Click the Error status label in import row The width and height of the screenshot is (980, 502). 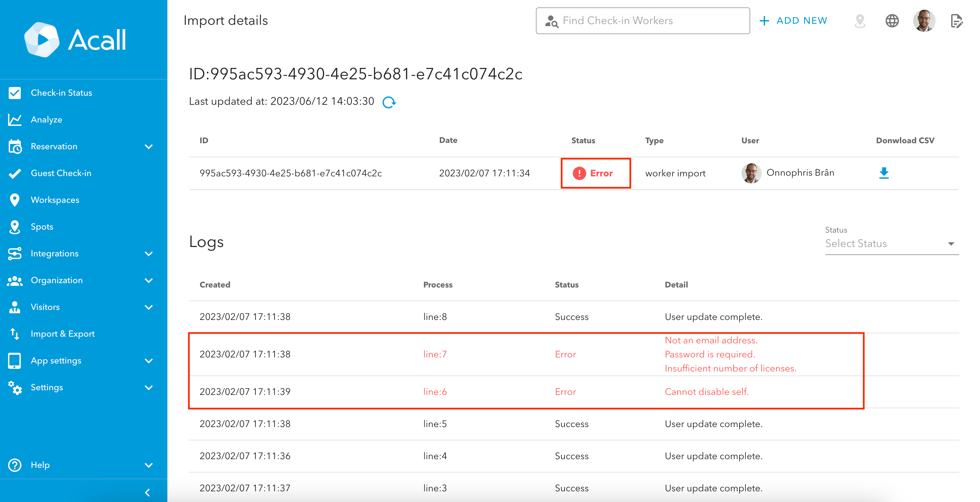tap(601, 173)
